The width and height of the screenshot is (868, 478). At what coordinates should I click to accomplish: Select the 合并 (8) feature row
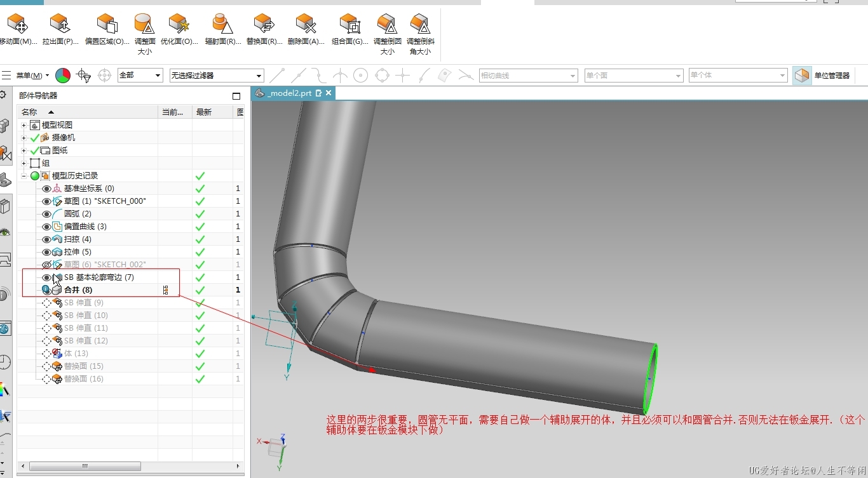132,290
